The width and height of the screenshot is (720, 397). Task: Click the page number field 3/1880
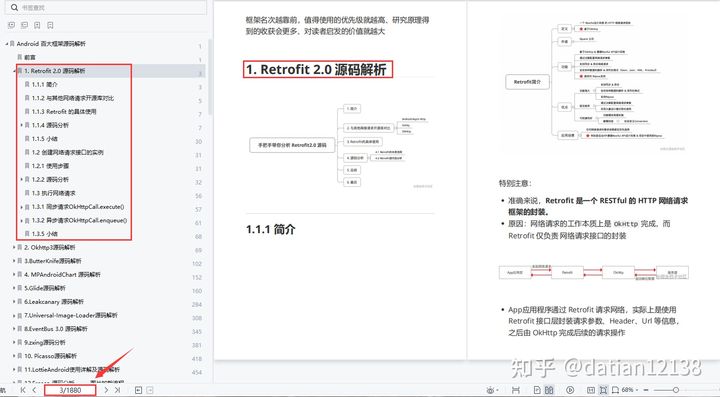[x=70, y=390]
